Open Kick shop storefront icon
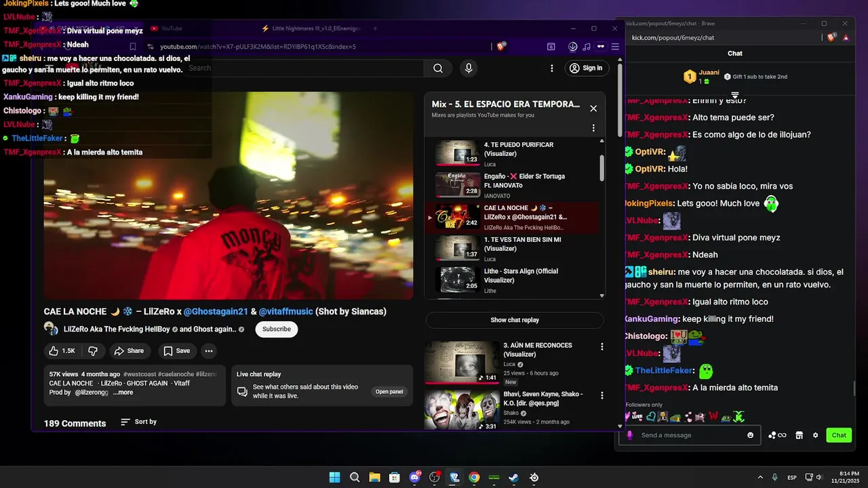868x488 pixels. tap(799, 435)
